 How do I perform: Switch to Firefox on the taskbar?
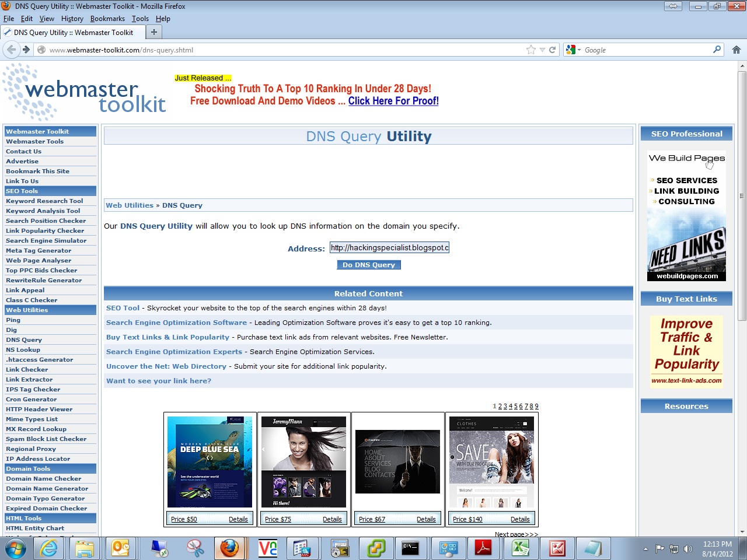229,548
